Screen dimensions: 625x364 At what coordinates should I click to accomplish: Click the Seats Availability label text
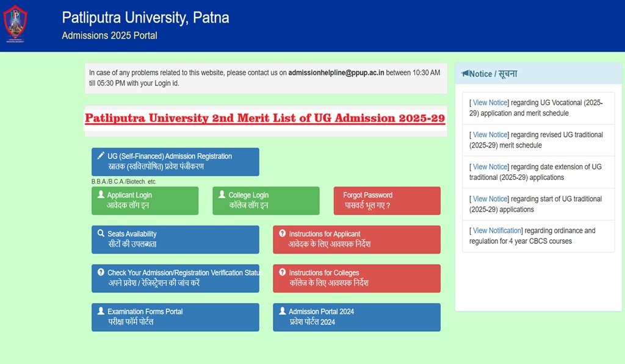point(132,234)
